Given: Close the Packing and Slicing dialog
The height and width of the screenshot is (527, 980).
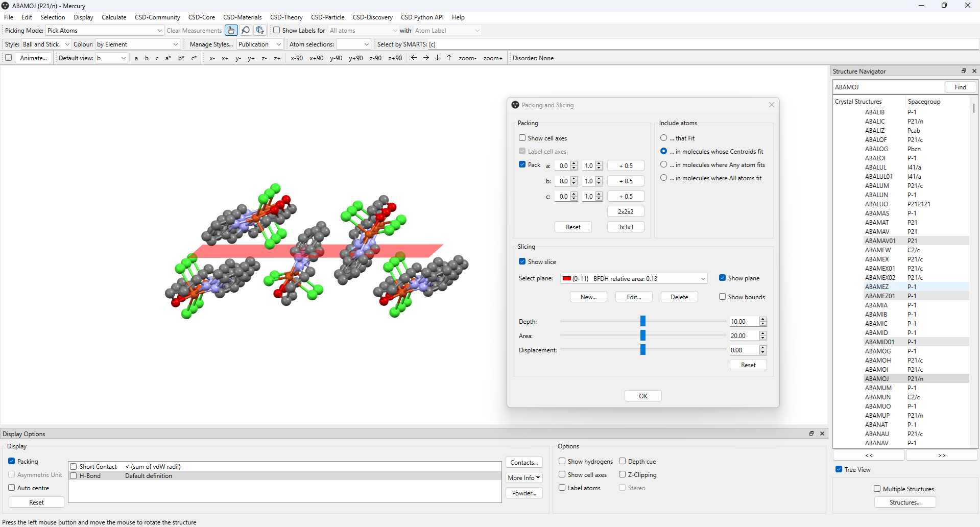Looking at the screenshot, I should coord(772,105).
